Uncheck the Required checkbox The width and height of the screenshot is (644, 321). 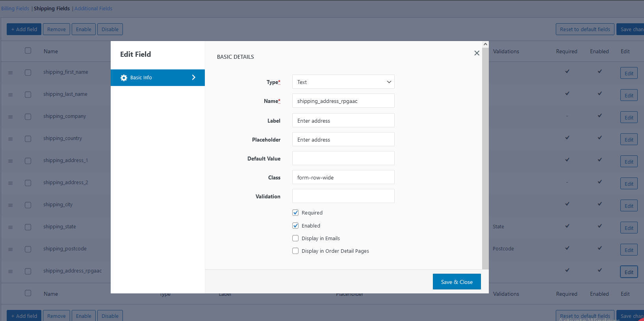(x=295, y=213)
